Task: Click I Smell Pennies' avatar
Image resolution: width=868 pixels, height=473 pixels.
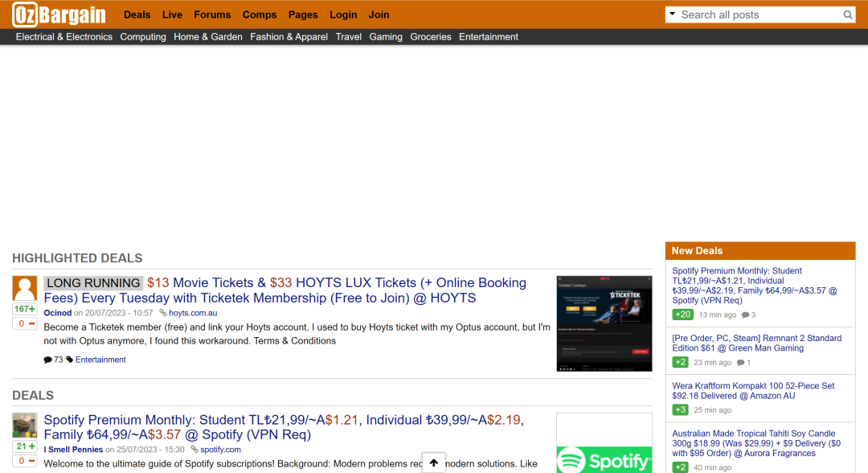Action: 24,426
